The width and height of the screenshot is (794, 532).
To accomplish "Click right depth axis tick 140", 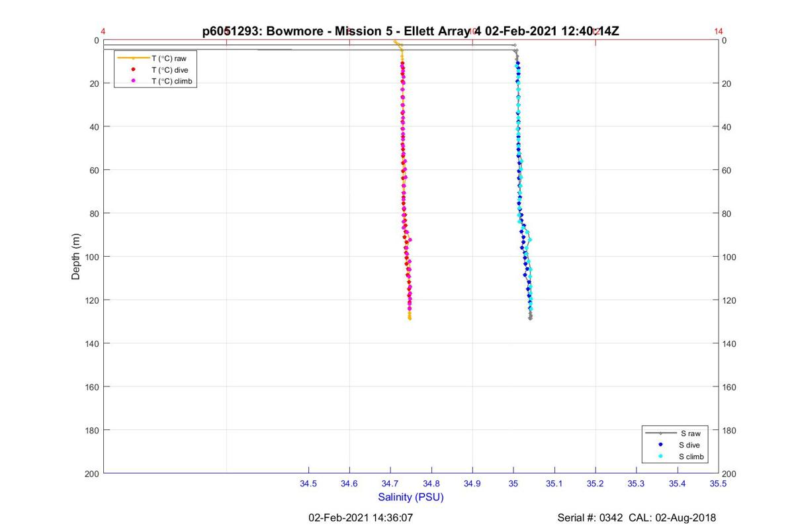I will pos(730,343).
